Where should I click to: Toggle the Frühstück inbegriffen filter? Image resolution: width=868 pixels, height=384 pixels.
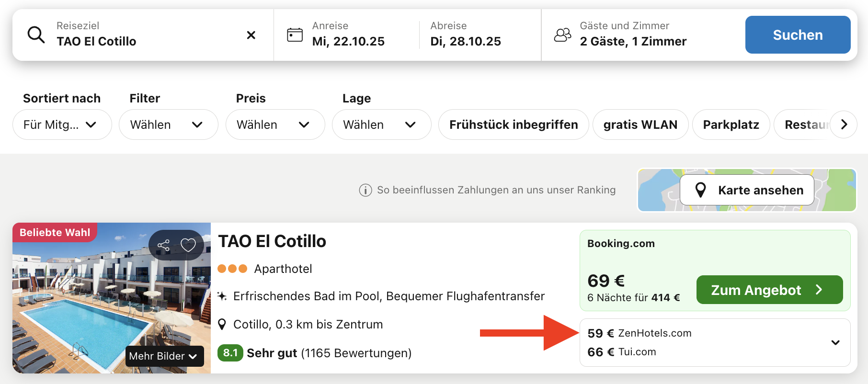[513, 124]
